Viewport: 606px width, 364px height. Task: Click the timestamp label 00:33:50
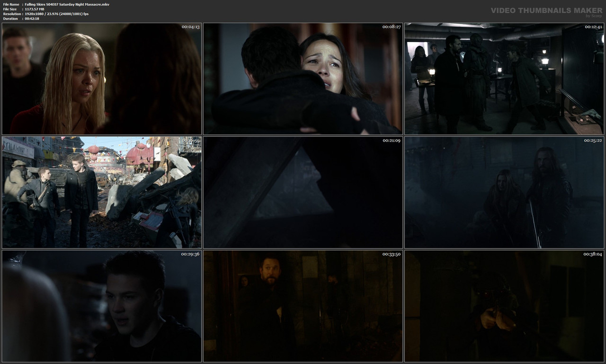392,254
